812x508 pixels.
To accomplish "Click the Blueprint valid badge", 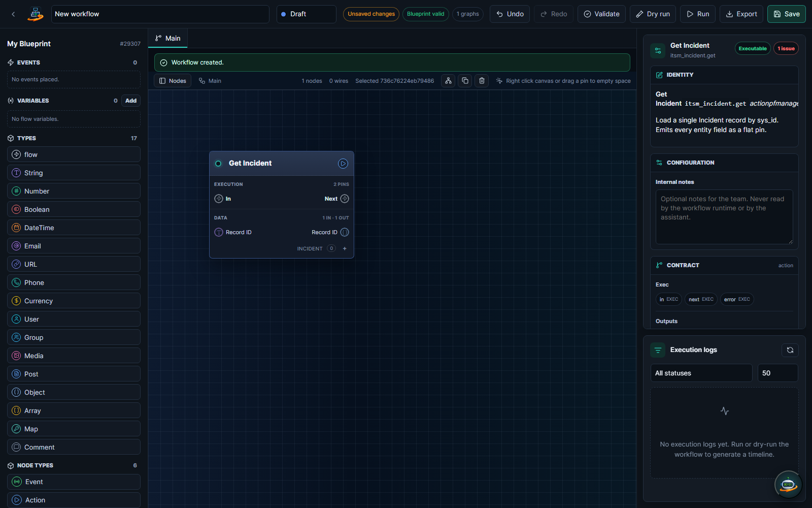I will (x=425, y=14).
